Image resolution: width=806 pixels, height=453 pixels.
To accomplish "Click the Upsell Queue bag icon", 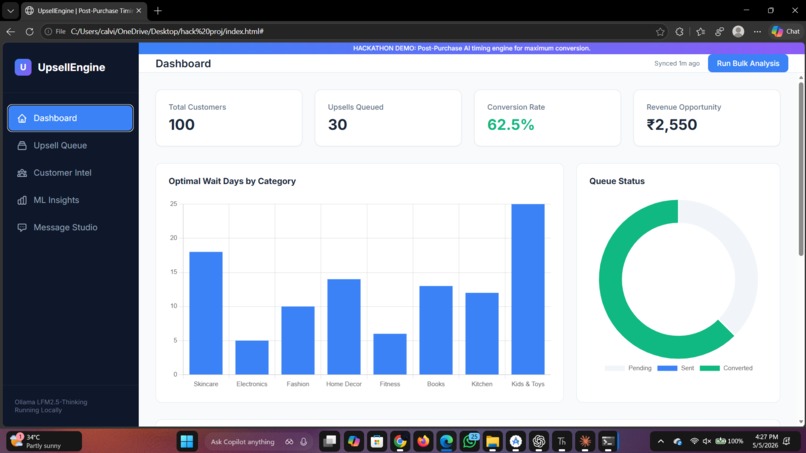I will pos(22,146).
